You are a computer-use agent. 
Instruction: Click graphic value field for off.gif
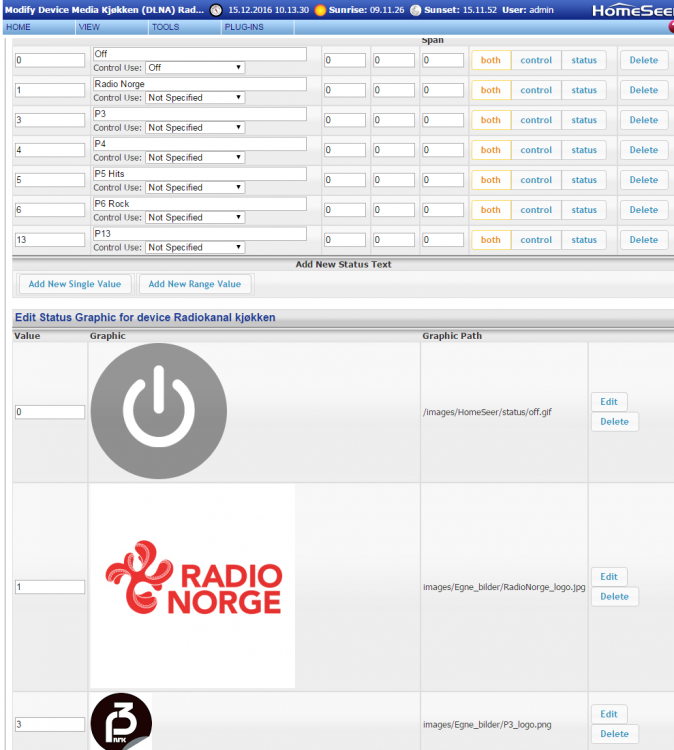50,412
